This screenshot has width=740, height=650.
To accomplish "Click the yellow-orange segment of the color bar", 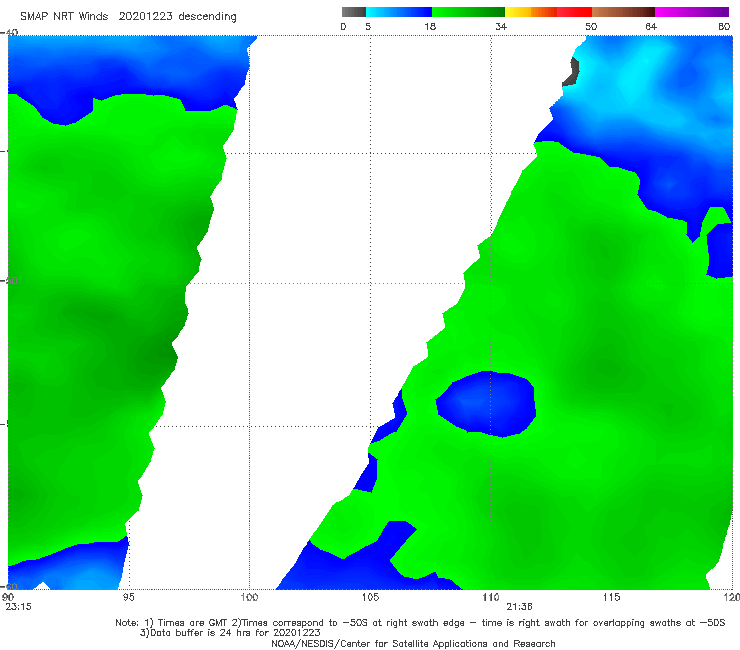I will coord(531,12).
